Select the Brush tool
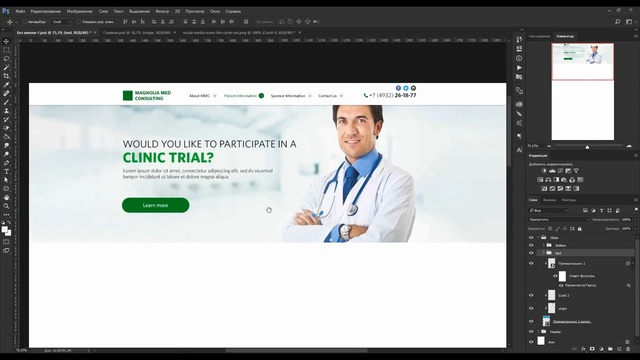Screen dimensions: 640x360 click(6, 102)
